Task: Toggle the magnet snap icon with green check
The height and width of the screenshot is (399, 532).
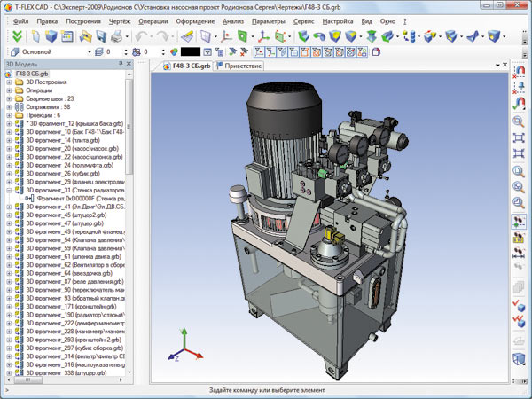Action: pyautogui.click(x=519, y=103)
